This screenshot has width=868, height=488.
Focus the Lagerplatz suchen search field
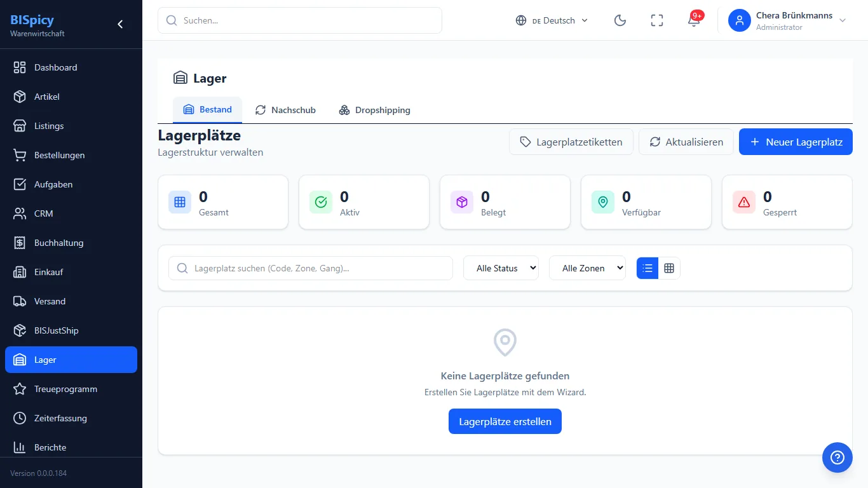(x=311, y=268)
